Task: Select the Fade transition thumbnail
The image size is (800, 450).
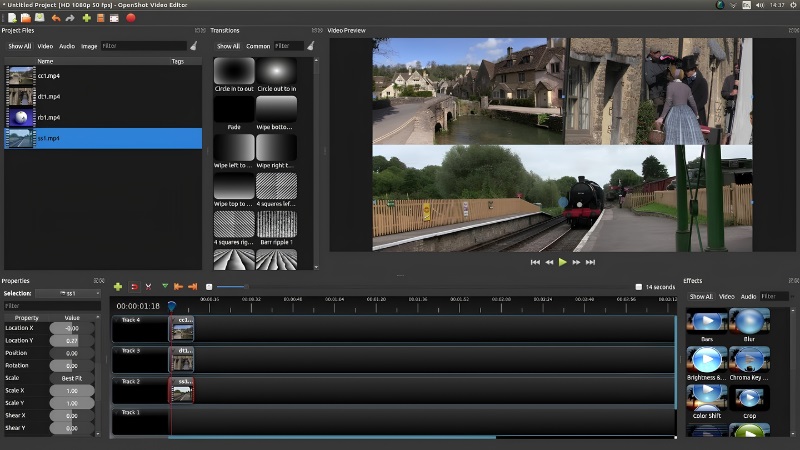Action: point(234,109)
